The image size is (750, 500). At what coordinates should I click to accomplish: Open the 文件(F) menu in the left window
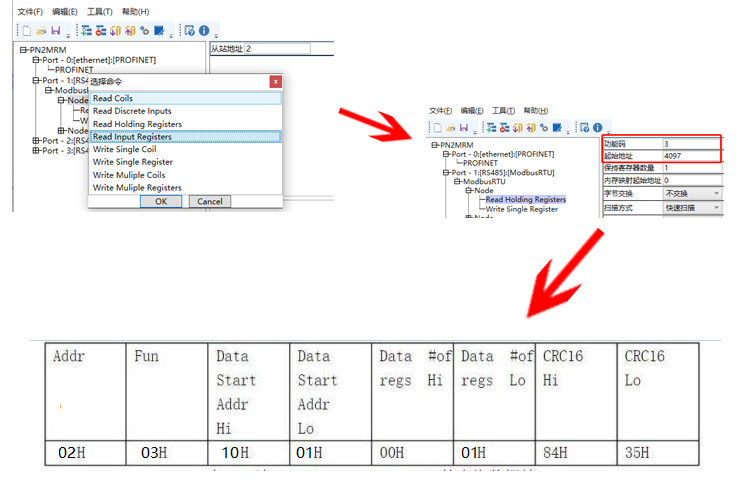tap(30, 12)
